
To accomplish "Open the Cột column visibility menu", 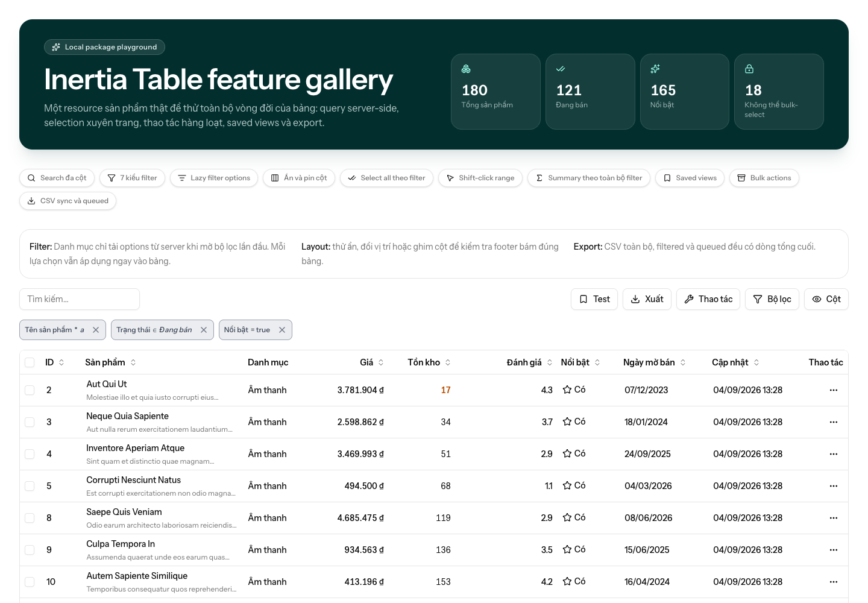I will tap(826, 299).
